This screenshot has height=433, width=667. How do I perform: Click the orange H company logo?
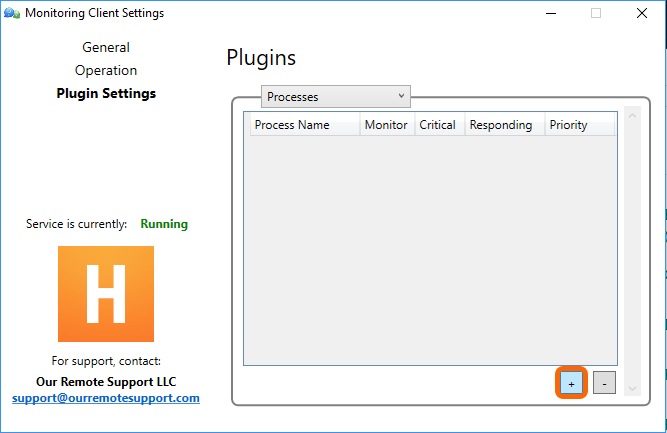coord(106,294)
